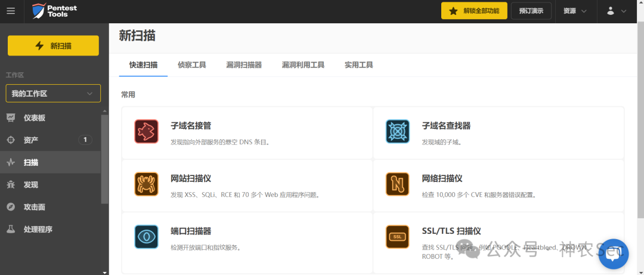Open 资产 in the sidebar
644x275 pixels.
pos(50,140)
